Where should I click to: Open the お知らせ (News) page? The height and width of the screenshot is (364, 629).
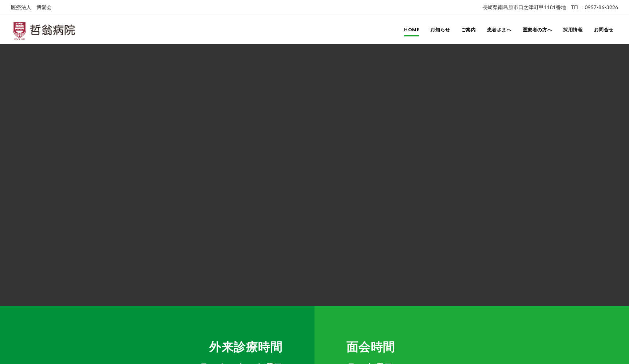pos(440,30)
